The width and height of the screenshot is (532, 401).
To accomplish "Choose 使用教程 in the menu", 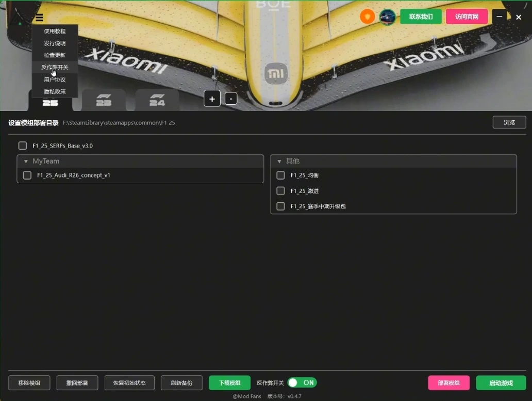I will tap(55, 31).
